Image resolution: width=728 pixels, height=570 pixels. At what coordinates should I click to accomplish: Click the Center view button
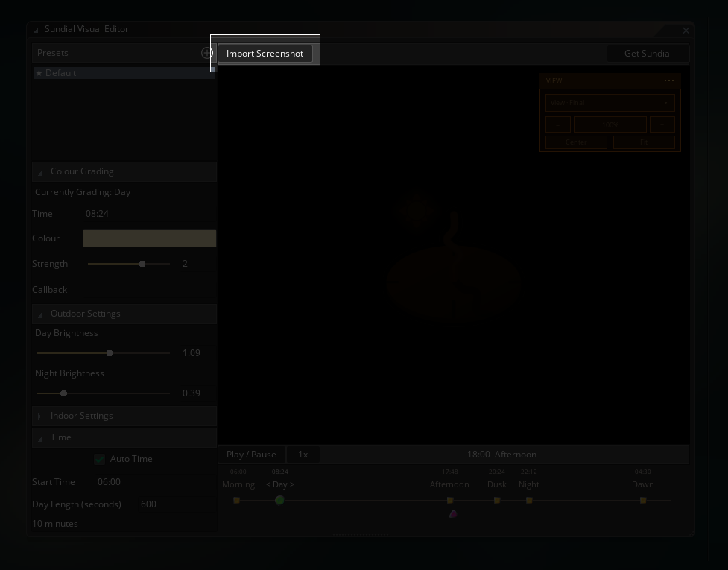(x=576, y=142)
